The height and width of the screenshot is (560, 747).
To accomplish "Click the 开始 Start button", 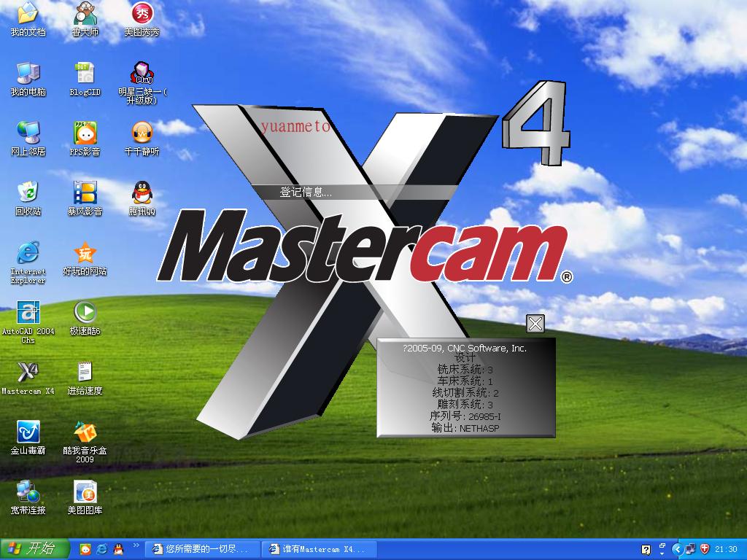I will [x=34, y=549].
